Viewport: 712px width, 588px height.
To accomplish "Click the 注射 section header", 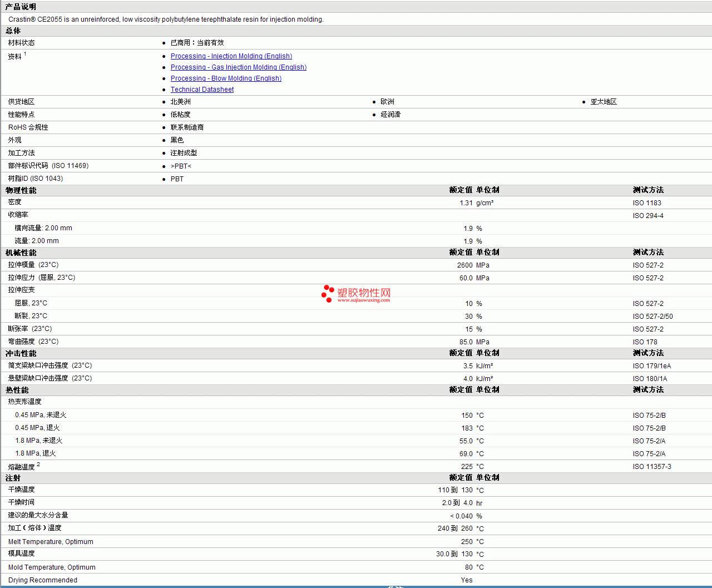I will 13,478.
